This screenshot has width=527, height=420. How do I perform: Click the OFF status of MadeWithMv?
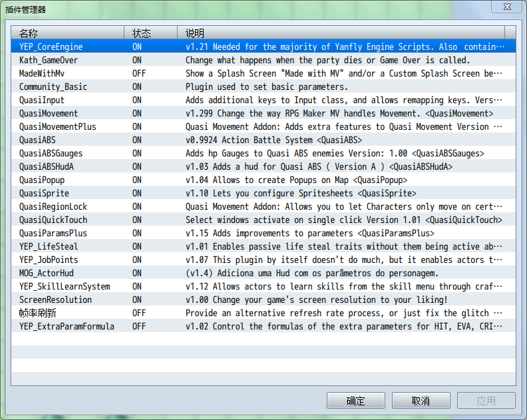pos(139,73)
